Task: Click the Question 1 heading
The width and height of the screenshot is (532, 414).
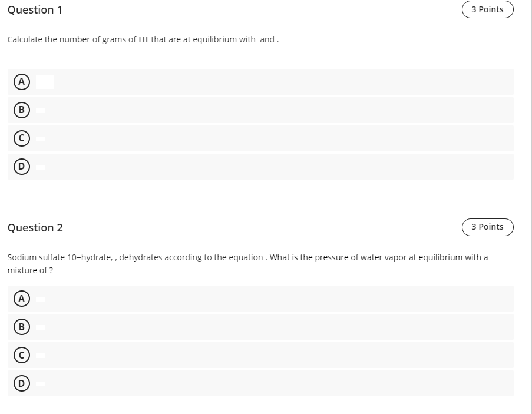Action: pos(35,10)
